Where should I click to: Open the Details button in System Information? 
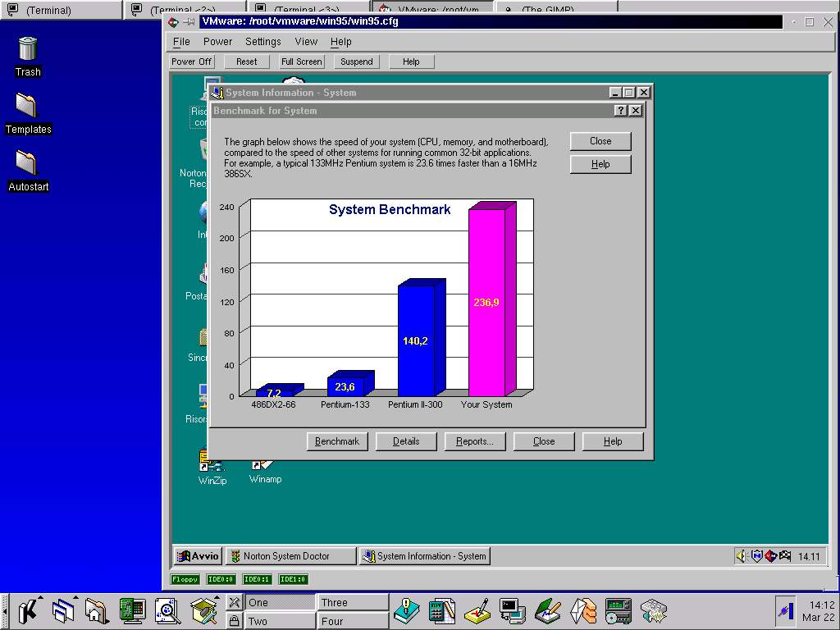pos(406,441)
